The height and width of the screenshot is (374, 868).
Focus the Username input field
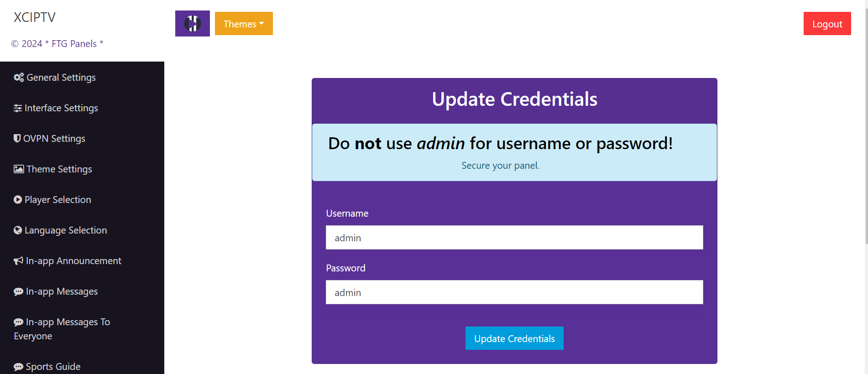point(514,238)
